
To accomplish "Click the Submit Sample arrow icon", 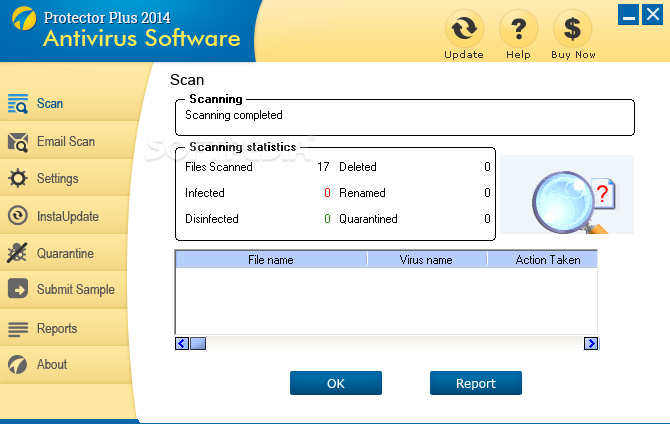I will (18, 289).
